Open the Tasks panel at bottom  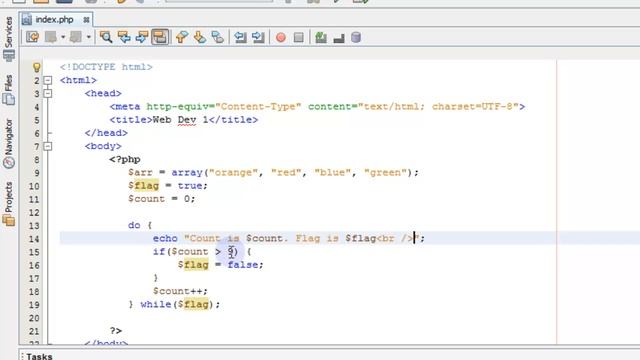(39, 356)
